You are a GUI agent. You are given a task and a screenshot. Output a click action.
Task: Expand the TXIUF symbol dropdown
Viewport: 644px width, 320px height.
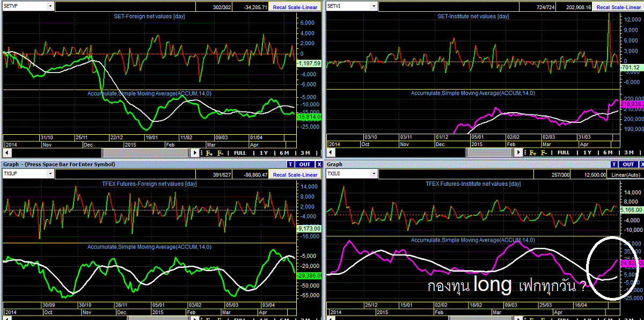click(x=50, y=174)
